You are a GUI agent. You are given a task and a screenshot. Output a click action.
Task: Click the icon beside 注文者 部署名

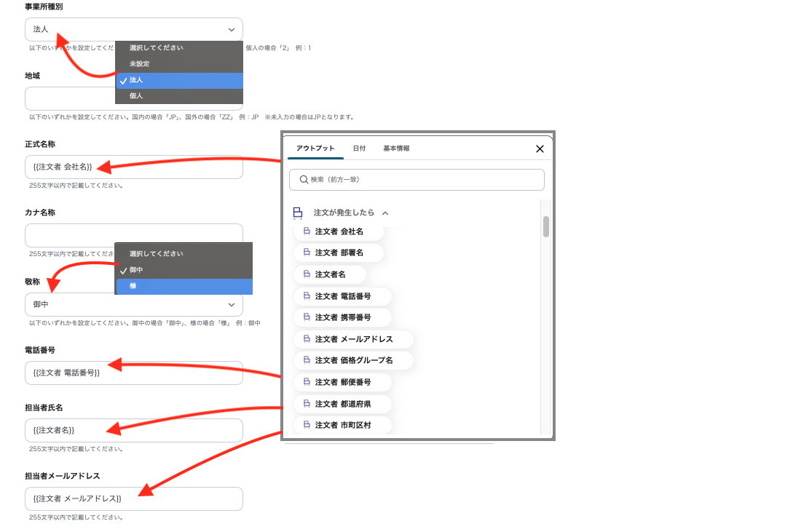(307, 253)
